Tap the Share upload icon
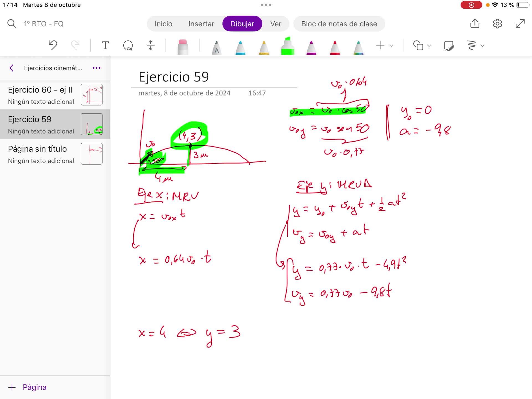Image resolution: width=532 pixels, height=399 pixels. pyautogui.click(x=475, y=24)
